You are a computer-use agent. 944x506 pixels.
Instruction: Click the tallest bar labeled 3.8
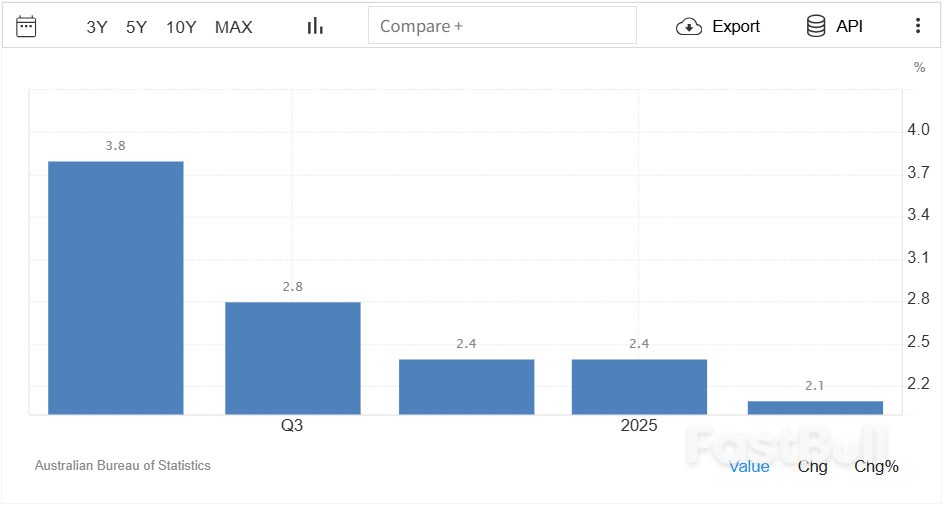pyautogui.click(x=116, y=288)
